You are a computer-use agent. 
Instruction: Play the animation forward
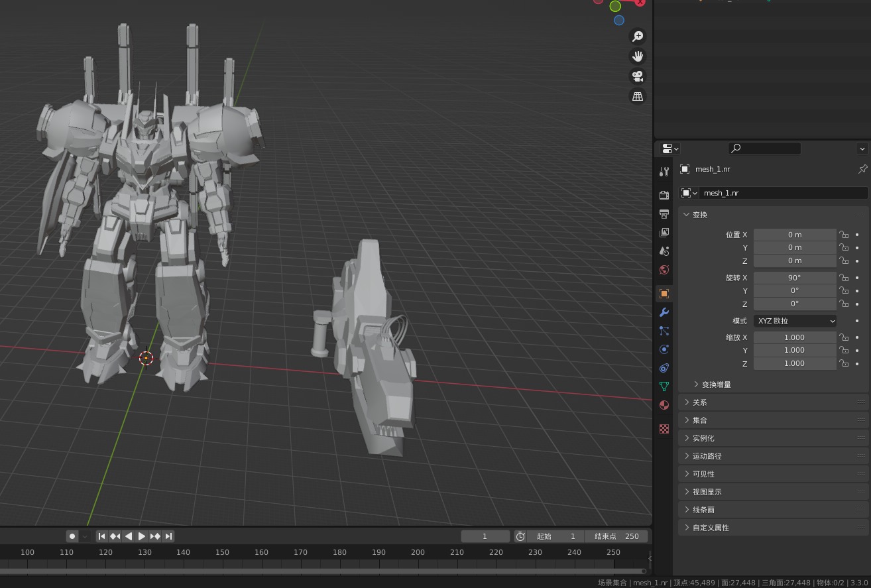coord(141,536)
